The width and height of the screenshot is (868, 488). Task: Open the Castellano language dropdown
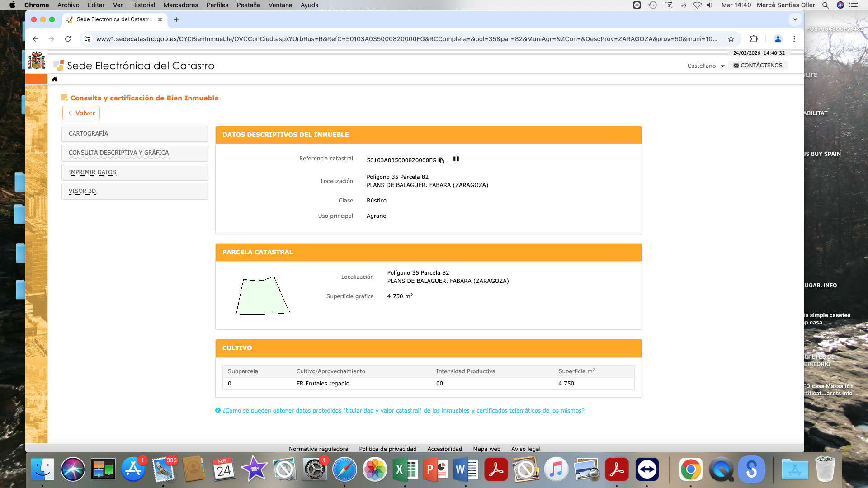[x=706, y=66]
